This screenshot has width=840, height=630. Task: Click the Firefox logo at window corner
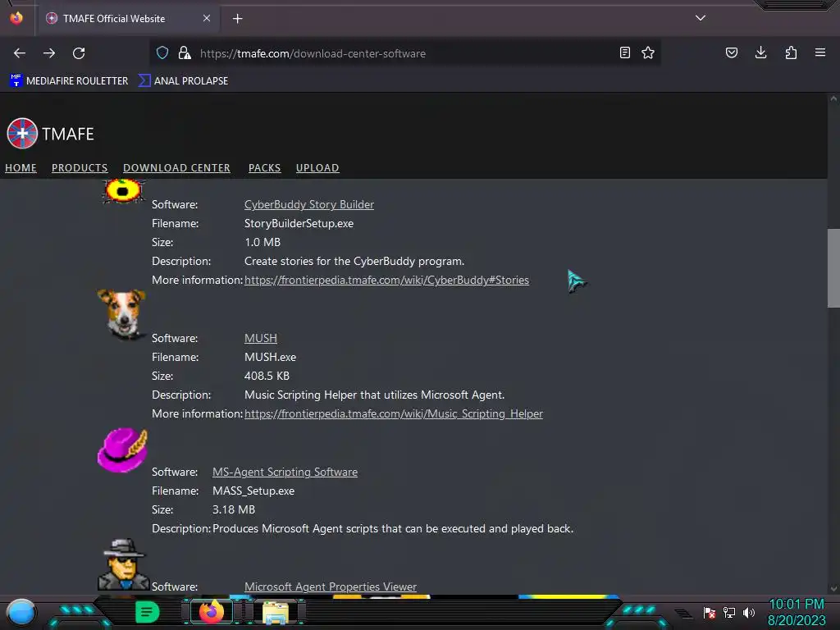16,18
